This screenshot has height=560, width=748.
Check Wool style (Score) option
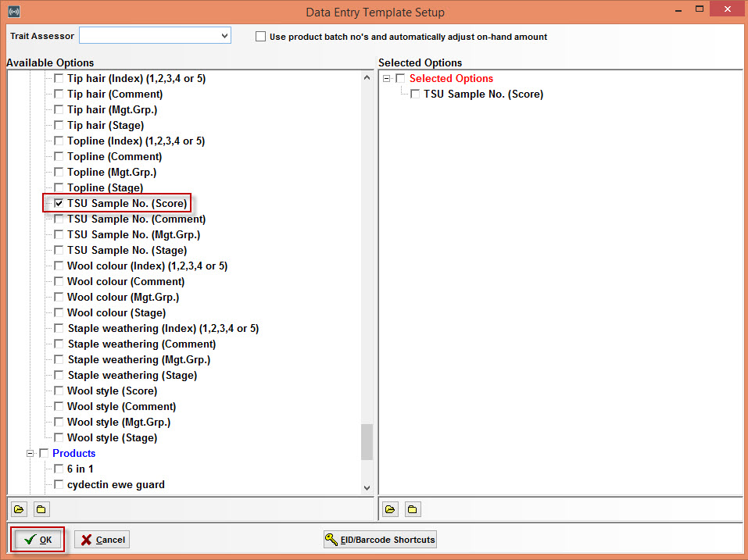[x=59, y=391]
